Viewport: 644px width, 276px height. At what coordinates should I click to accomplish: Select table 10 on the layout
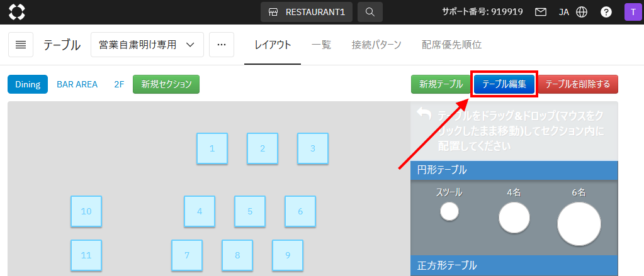(x=86, y=211)
